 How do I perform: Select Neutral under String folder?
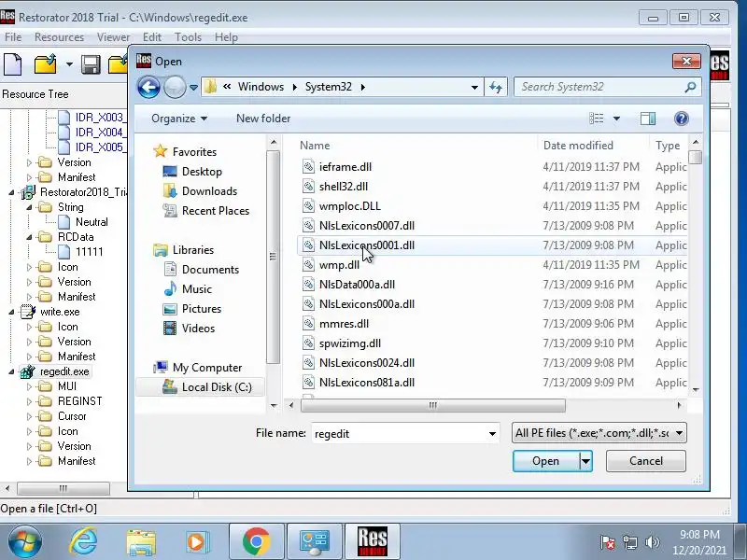(92, 222)
